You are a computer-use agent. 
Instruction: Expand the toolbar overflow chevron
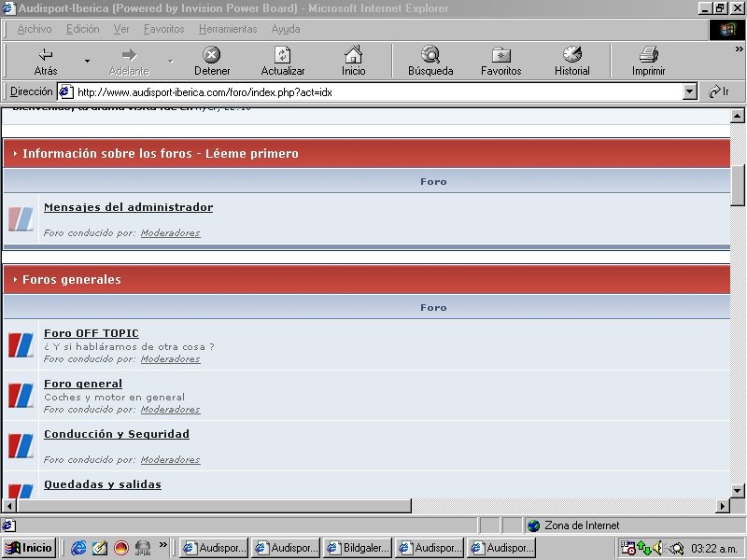[739, 49]
